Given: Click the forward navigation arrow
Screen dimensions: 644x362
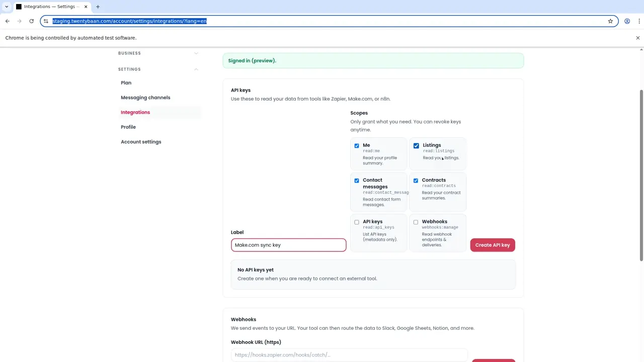Looking at the screenshot, I should coord(19,21).
